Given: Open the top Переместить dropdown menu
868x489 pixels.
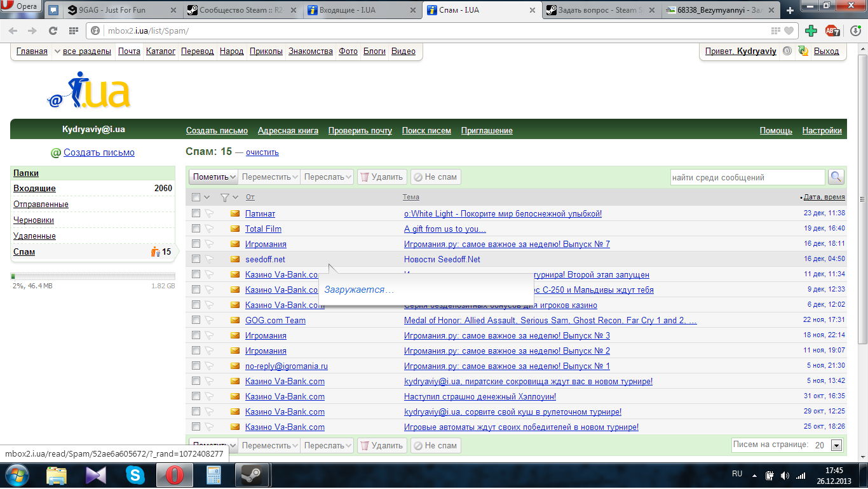Looking at the screenshot, I should (x=270, y=177).
